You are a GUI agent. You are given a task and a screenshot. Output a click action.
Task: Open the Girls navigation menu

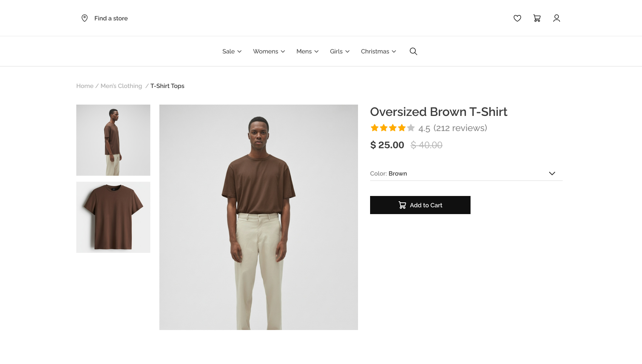(x=340, y=51)
